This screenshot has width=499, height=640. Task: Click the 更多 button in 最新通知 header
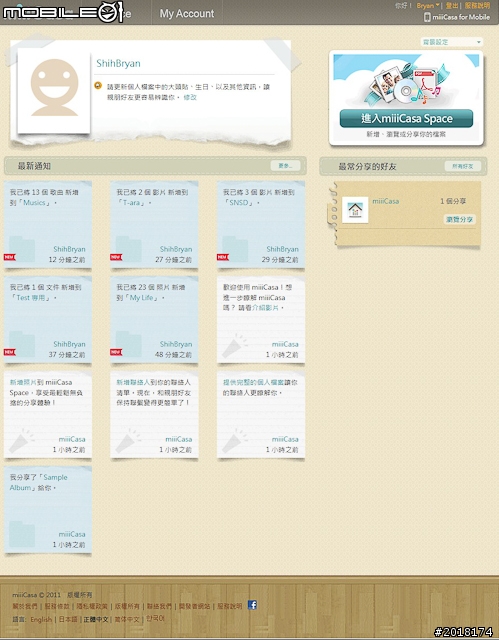tap(285, 166)
